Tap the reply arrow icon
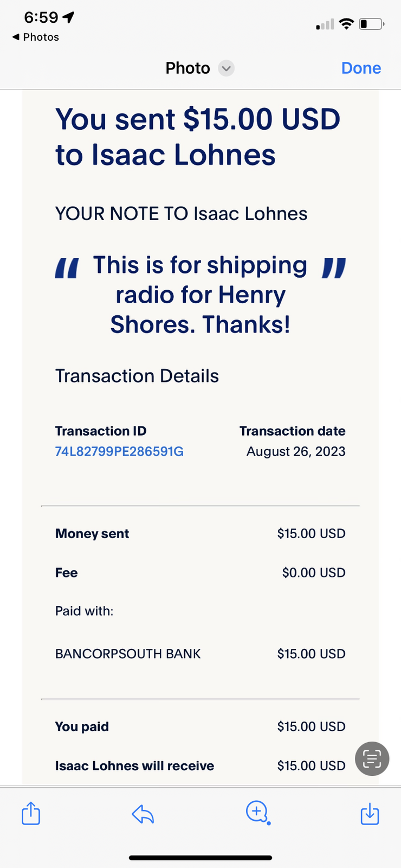The height and width of the screenshot is (868, 401). tap(143, 814)
